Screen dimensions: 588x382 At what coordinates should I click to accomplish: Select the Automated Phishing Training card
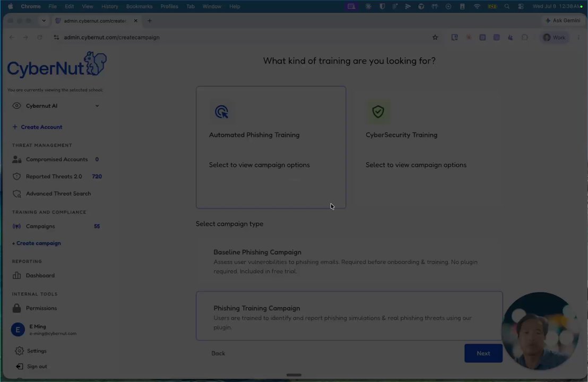271,147
